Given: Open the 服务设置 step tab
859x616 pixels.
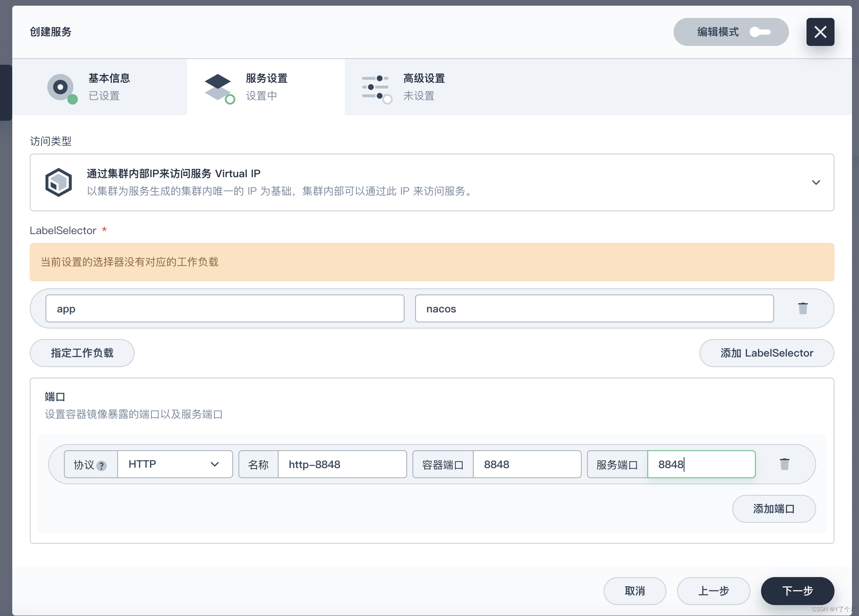Looking at the screenshot, I should coord(266,87).
